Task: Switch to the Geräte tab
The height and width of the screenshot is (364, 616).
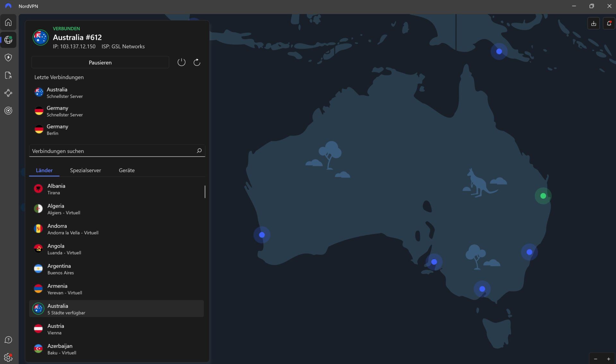Action: tap(127, 170)
